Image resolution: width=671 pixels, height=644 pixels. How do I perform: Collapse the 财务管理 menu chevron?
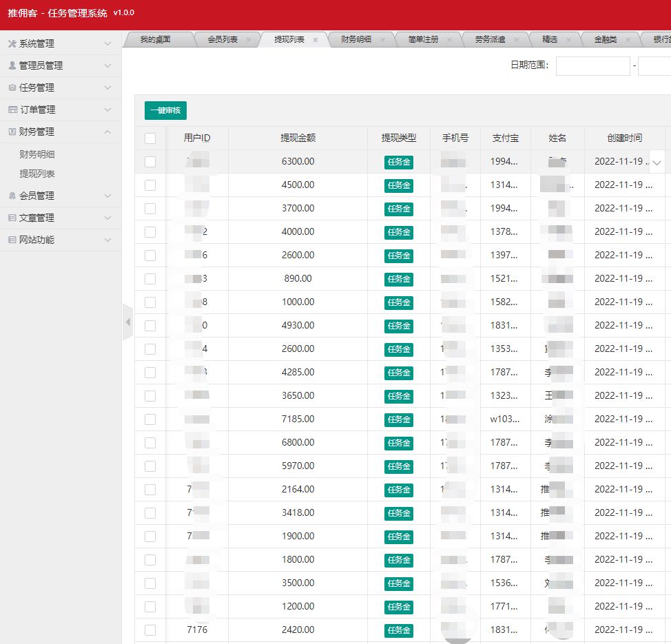pos(107,132)
